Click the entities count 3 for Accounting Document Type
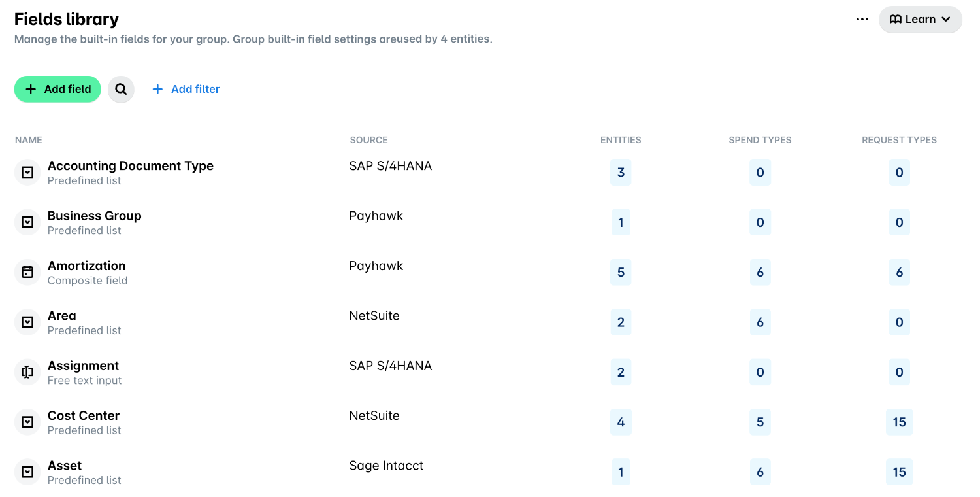Image resolution: width=980 pixels, height=497 pixels. point(621,173)
